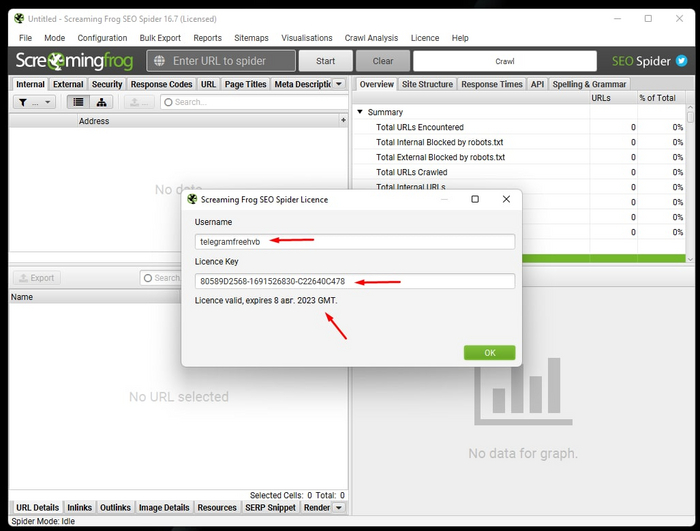Screen dimensions: 700x531
Task: Open the Visualisations menu
Action: tap(307, 38)
